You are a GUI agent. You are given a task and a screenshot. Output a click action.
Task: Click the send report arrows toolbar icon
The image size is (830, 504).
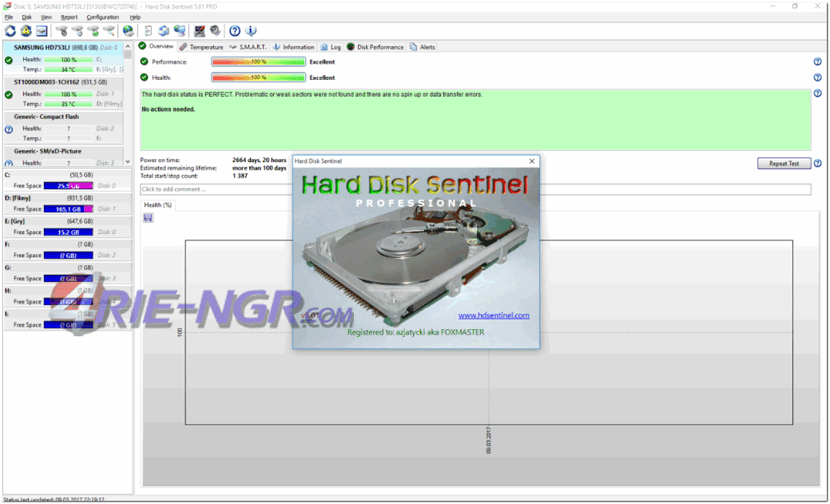[x=164, y=30]
